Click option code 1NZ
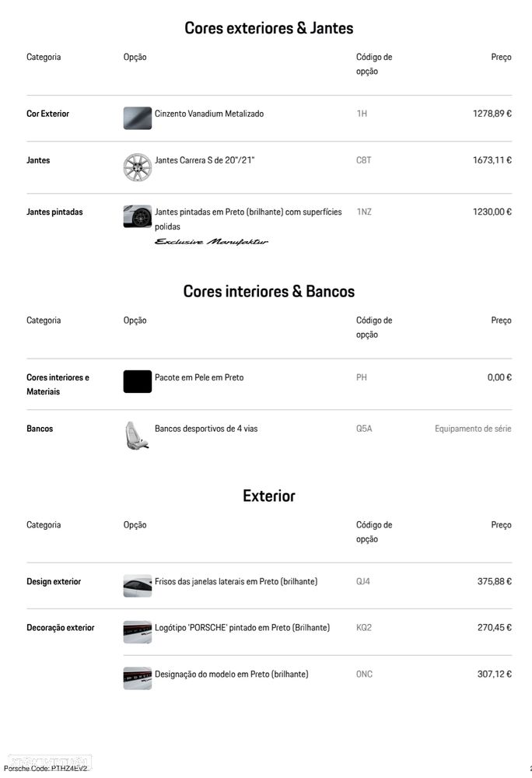 [x=364, y=212]
